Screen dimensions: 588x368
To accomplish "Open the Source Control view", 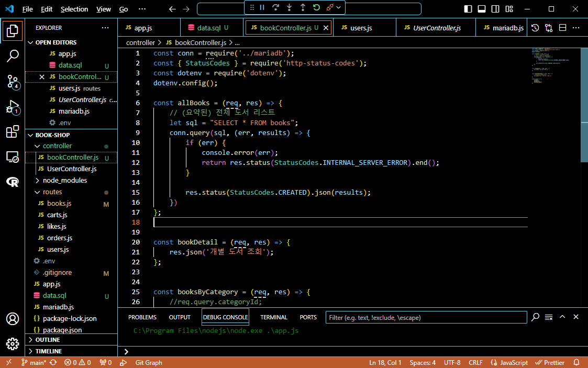I will [x=13, y=81].
